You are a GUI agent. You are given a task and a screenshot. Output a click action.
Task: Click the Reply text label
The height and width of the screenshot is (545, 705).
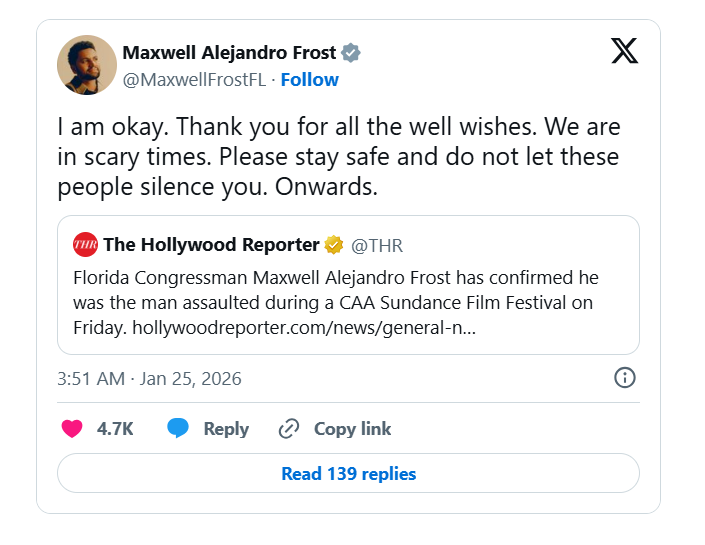tap(226, 429)
